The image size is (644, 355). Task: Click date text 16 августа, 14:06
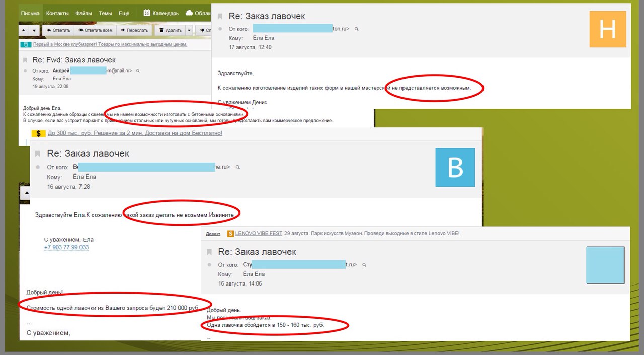240,283
